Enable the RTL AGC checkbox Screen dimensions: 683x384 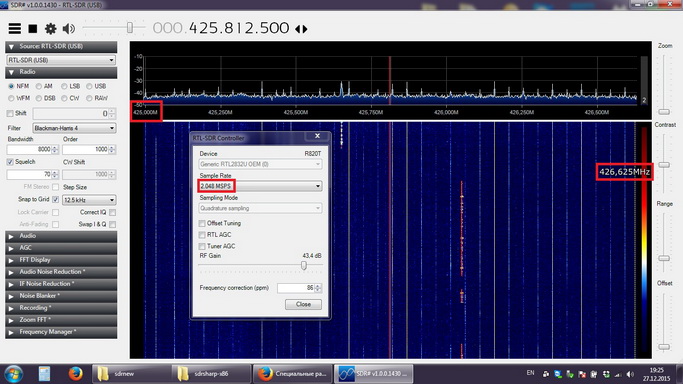tap(202, 235)
